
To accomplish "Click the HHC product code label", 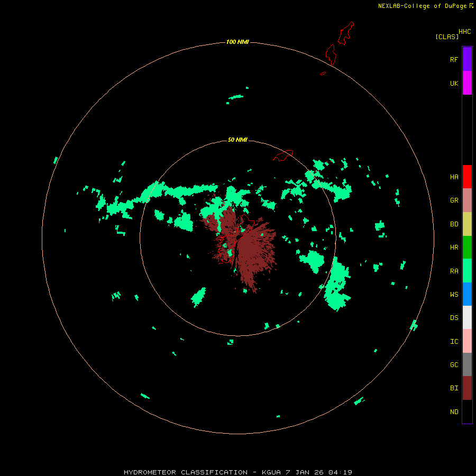I will coord(465,32).
